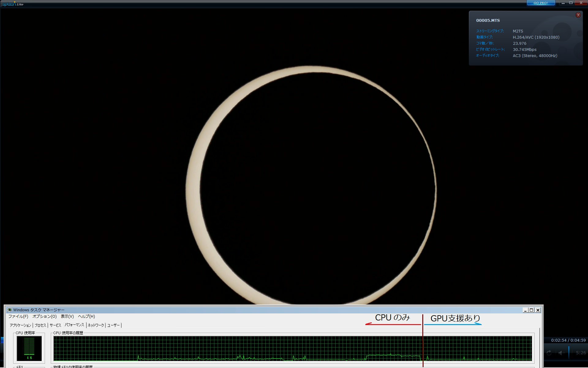This screenshot has width=588, height=368.
Task: Open the ヘルプ(H) menu
Action: [x=86, y=316]
